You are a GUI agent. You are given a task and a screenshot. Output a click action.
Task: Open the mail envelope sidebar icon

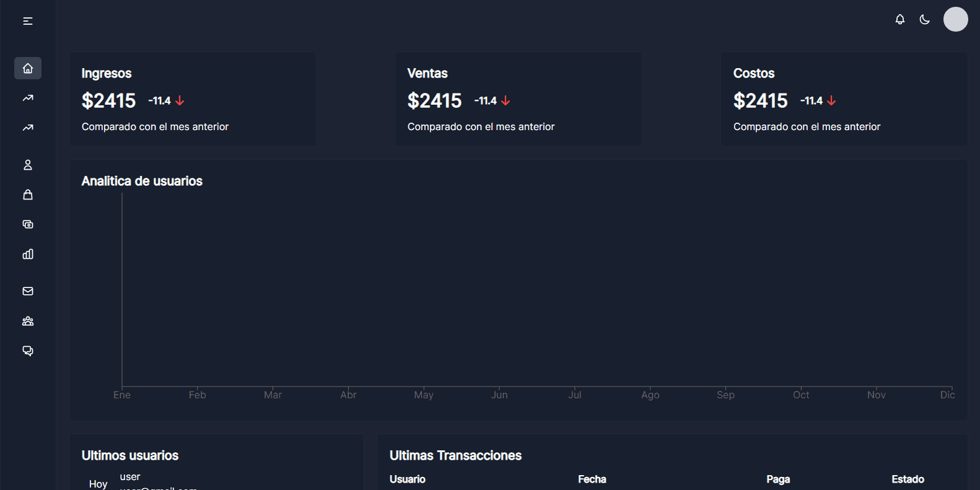[x=28, y=291]
